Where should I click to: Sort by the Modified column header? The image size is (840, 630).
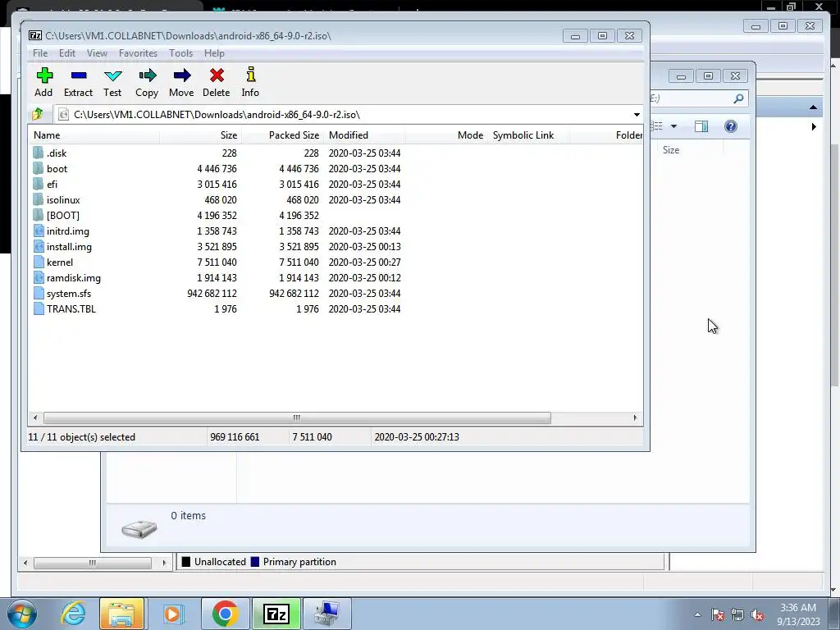coord(364,135)
